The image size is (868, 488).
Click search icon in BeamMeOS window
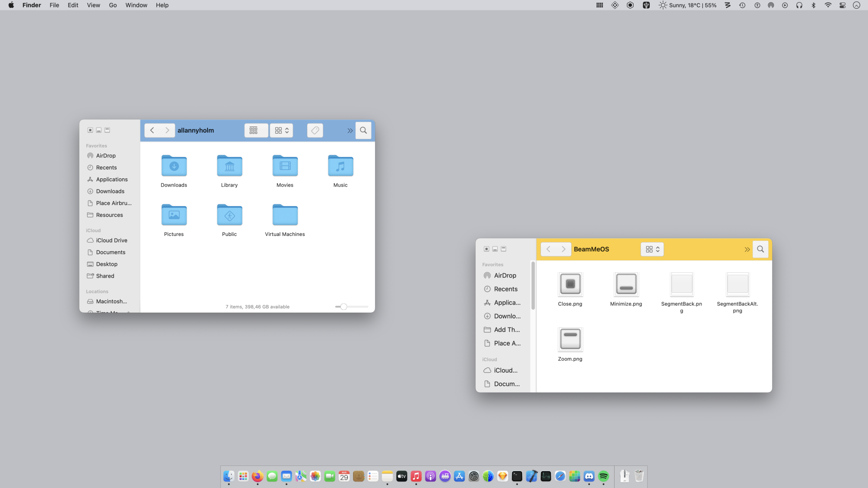coord(760,249)
